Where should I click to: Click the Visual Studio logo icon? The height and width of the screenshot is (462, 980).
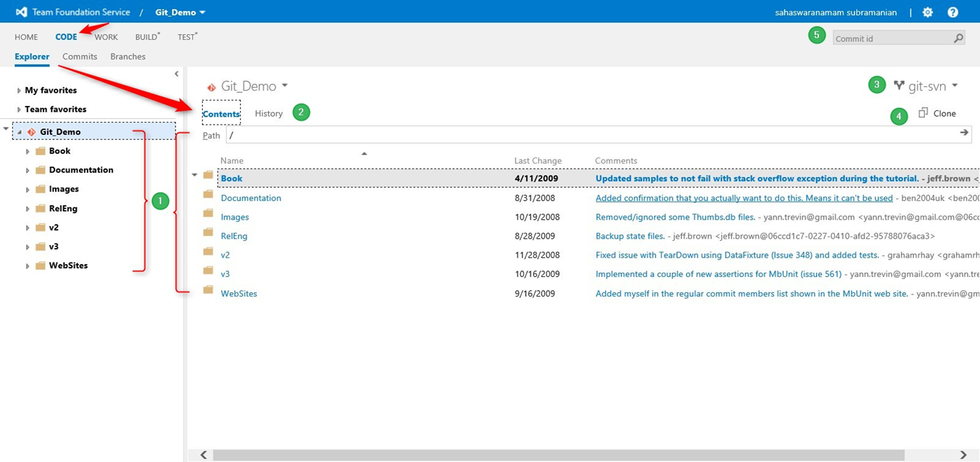pos(22,12)
